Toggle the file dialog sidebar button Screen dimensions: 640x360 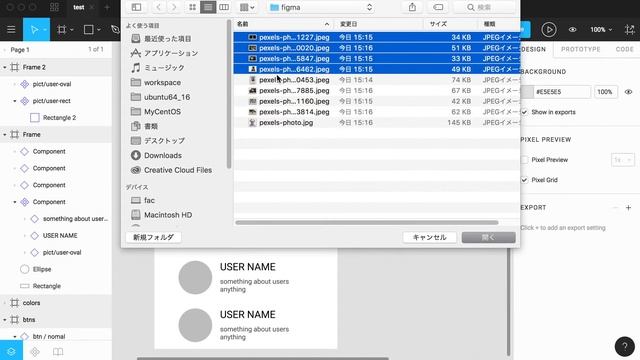[x=136, y=7]
